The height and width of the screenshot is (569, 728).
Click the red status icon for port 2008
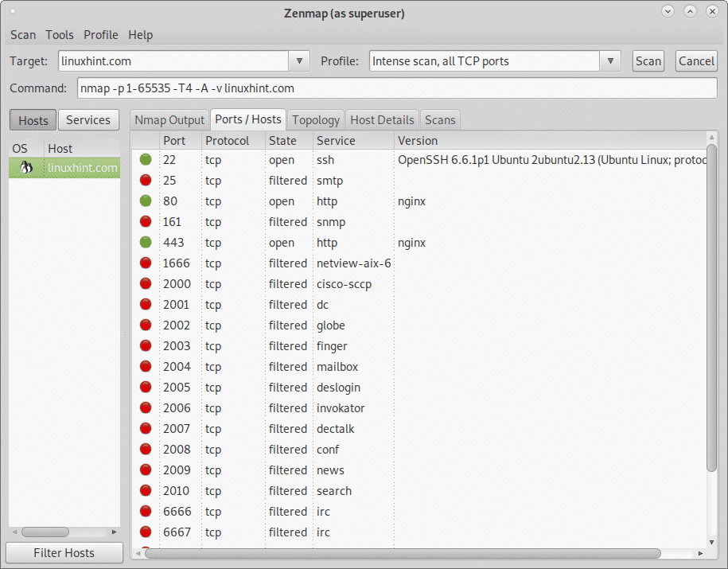[x=146, y=449]
